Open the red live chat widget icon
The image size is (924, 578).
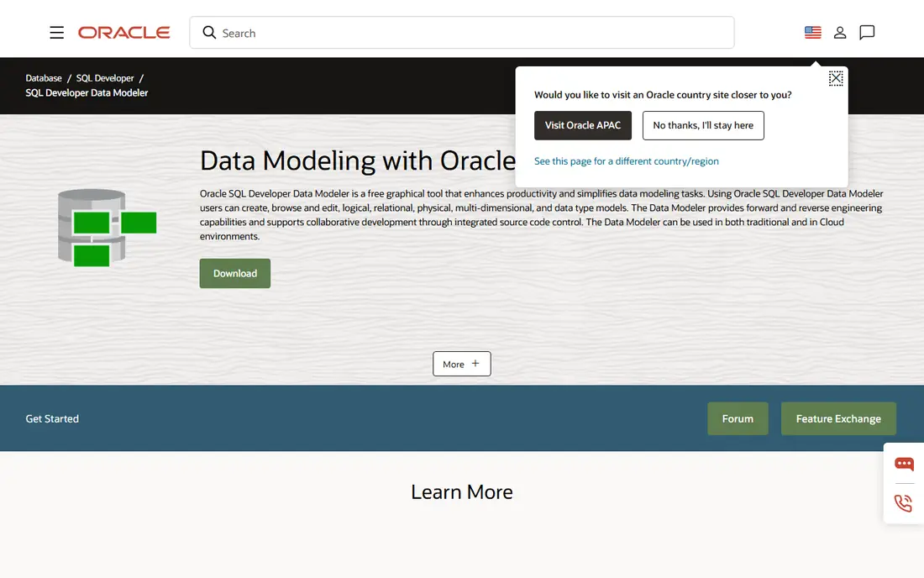(904, 464)
